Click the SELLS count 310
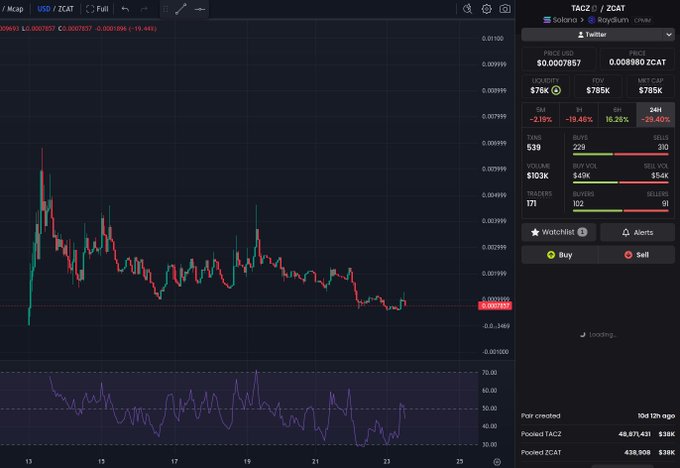This screenshot has width=680, height=468. (x=663, y=147)
